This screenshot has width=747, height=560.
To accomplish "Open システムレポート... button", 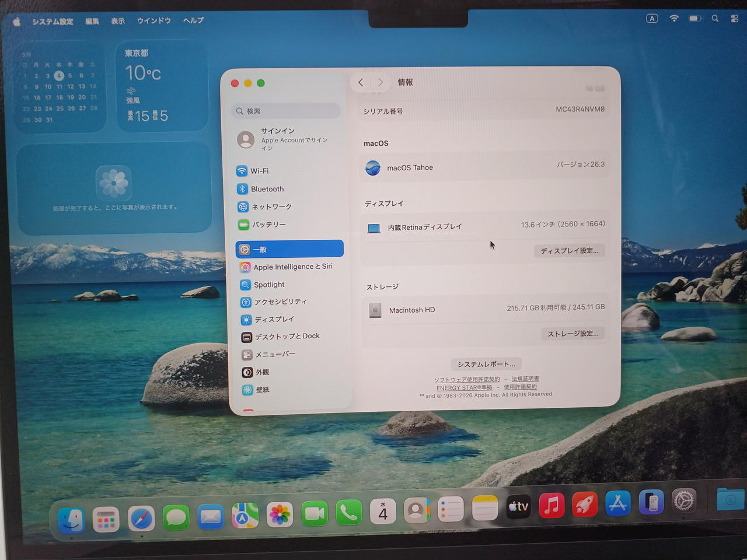I will 486,364.
